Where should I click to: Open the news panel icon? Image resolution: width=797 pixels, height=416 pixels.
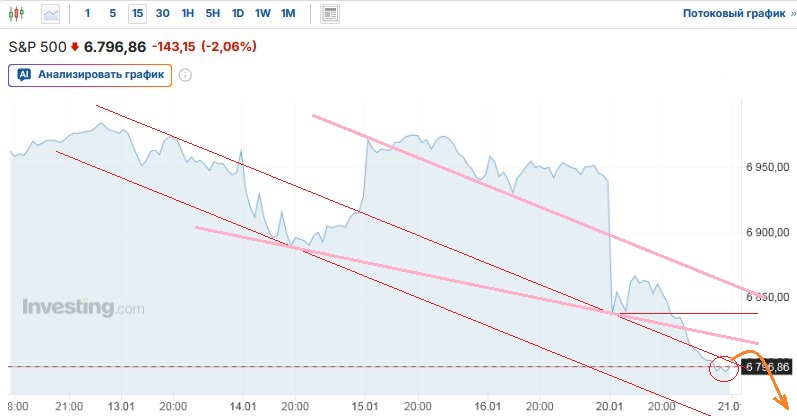(331, 14)
